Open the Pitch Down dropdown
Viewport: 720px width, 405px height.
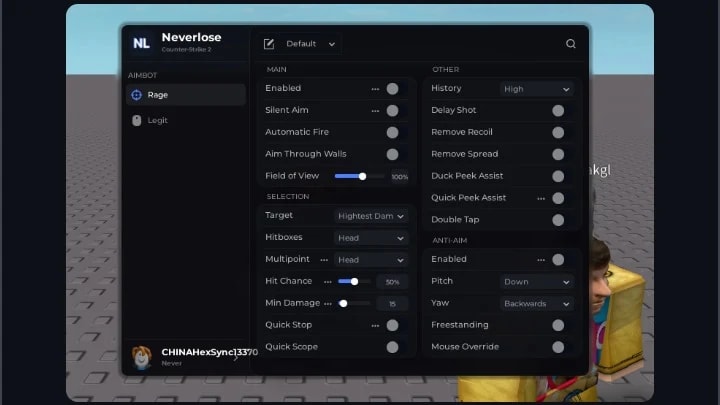click(536, 281)
